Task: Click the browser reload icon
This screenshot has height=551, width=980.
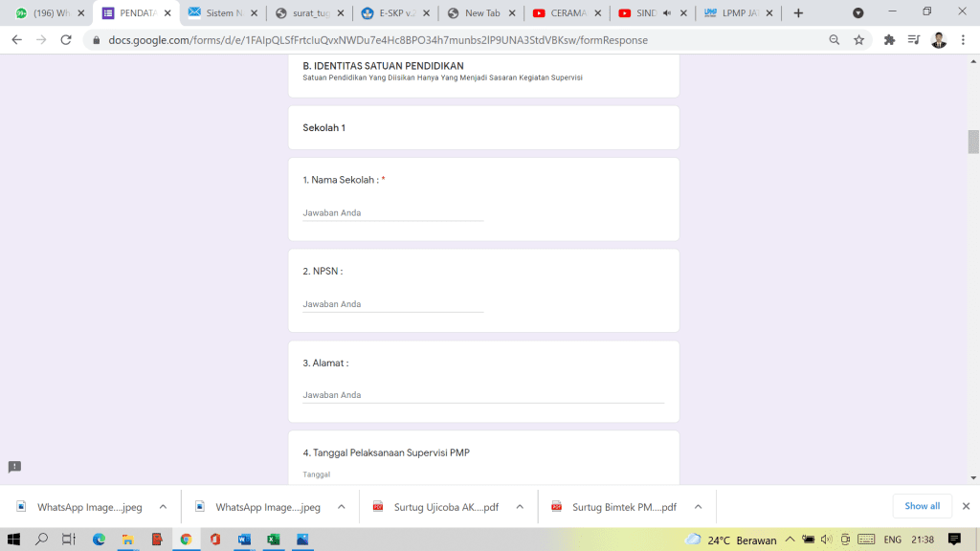Action: click(66, 40)
